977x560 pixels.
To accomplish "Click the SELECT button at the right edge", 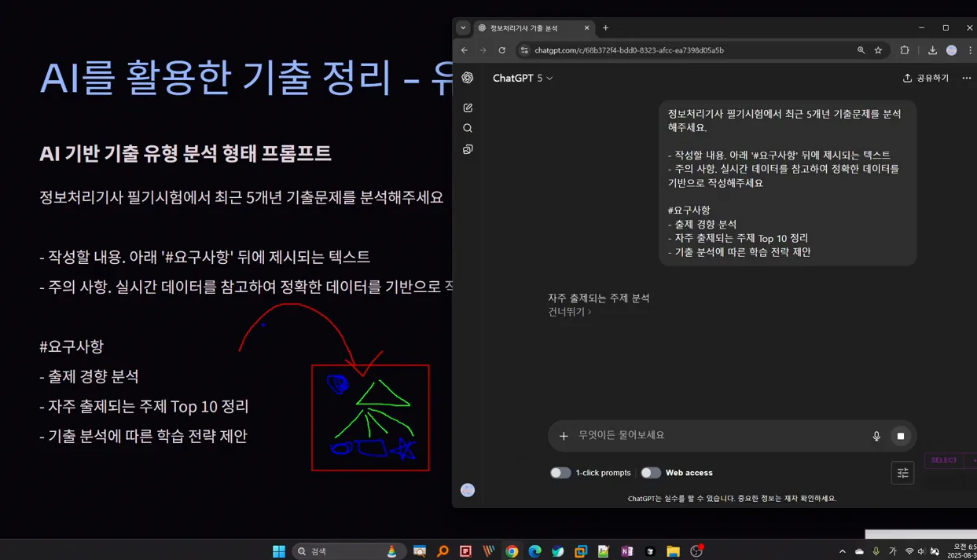I will [x=944, y=460].
